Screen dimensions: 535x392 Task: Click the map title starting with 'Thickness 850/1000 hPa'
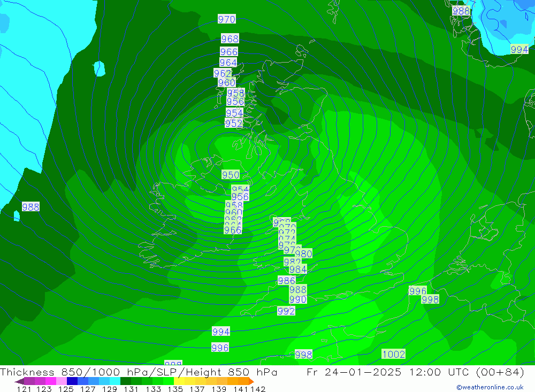point(139,372)
